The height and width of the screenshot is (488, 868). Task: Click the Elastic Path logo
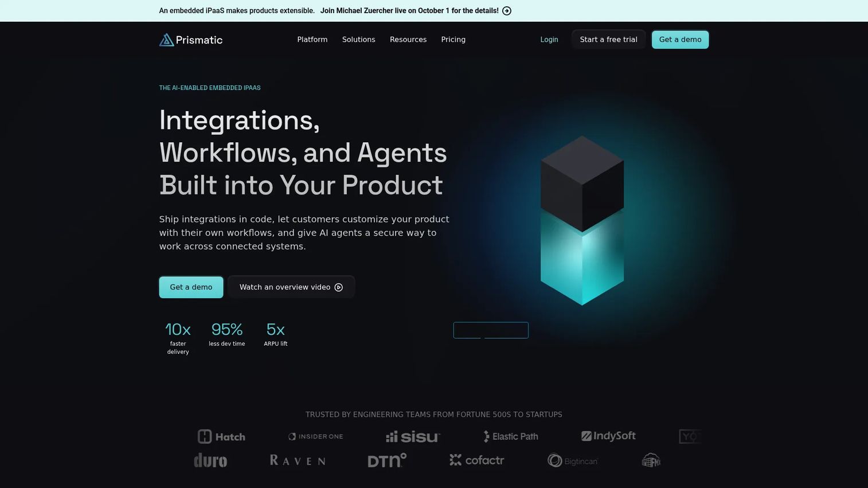511,436
